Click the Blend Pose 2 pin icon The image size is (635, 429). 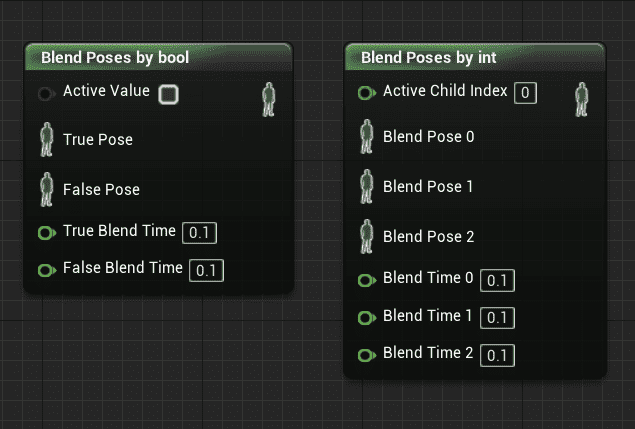[366, 237]
